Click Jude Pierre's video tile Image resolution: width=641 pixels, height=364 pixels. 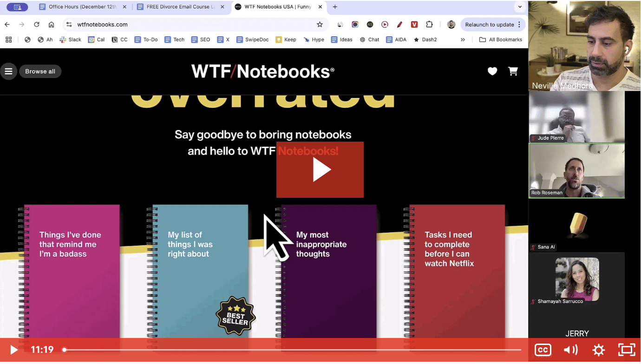[x=577, y=117]
